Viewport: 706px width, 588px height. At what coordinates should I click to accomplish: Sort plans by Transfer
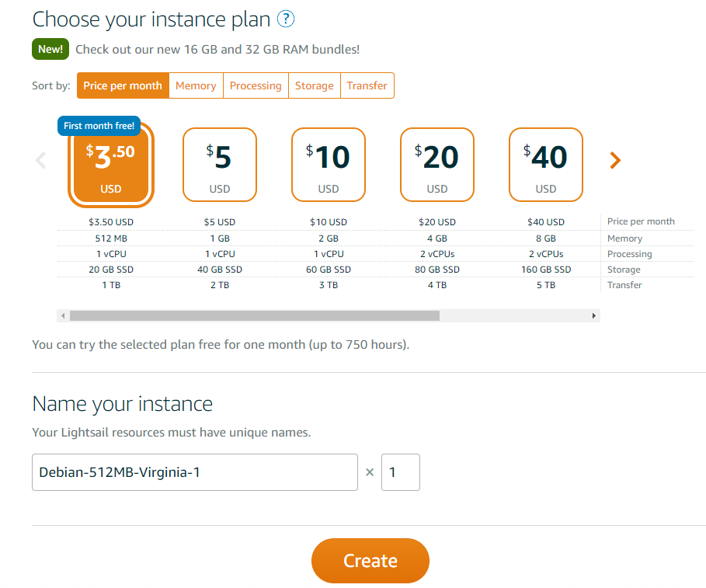(367, 85)
